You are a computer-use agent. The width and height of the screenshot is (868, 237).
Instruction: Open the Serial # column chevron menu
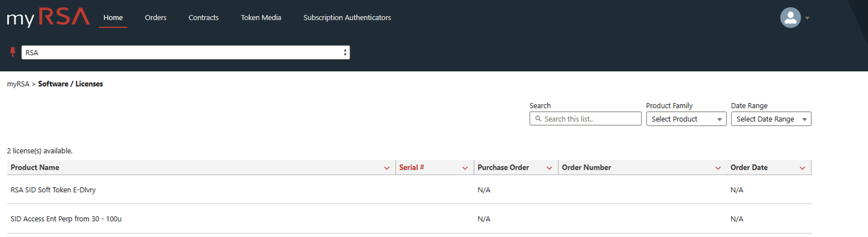click(465, 168)
